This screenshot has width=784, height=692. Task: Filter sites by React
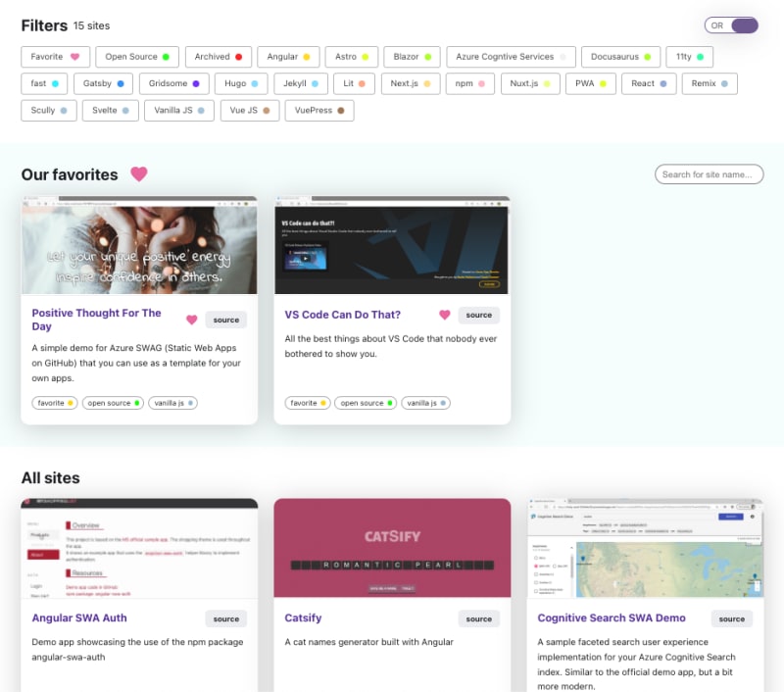point(649,83)
